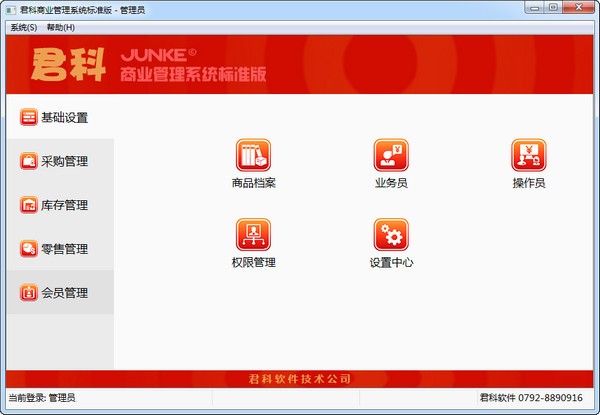The width and height of the screenshot is (600, 415).
Task: Click the 零售管理 sidebar icon
Action: [29, 249]
